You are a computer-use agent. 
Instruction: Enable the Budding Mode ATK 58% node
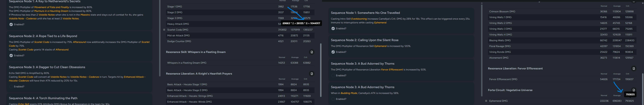point(333,99)
